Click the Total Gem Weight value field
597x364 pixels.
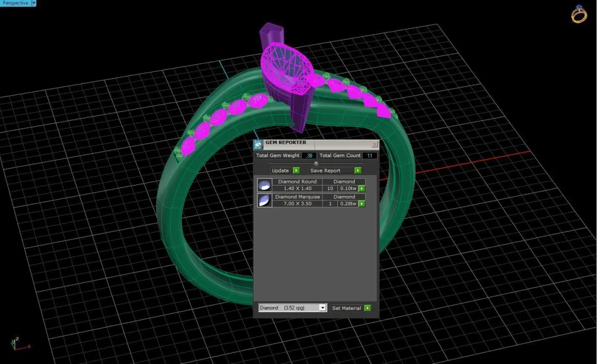click(309, 156)
